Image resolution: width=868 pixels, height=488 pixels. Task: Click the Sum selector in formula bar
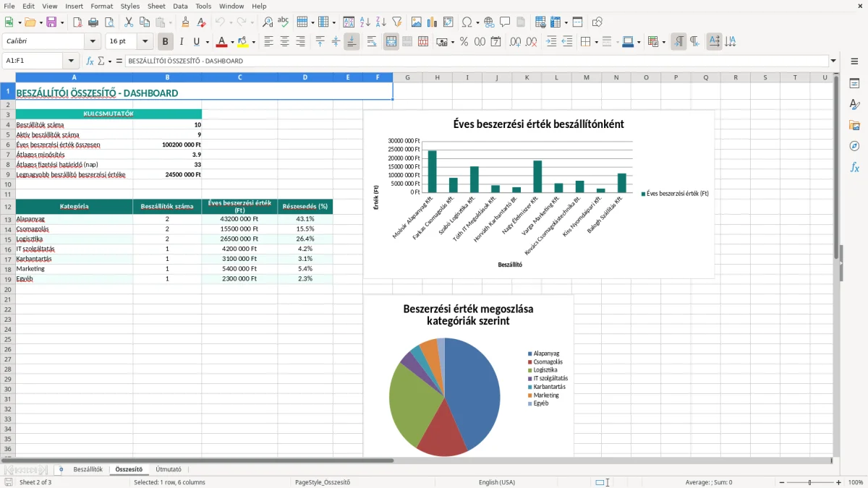click(x=101, y=61)
